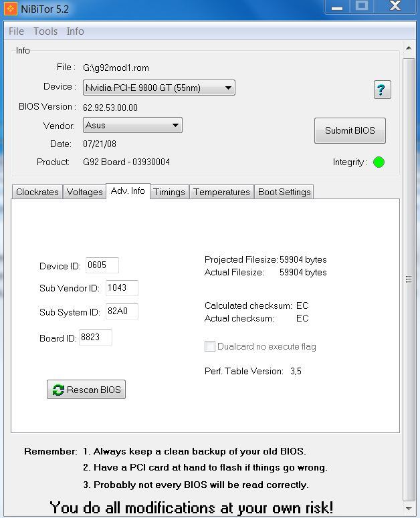Open the Info menu
Viewport: 420px width, 518px height.
75,31
